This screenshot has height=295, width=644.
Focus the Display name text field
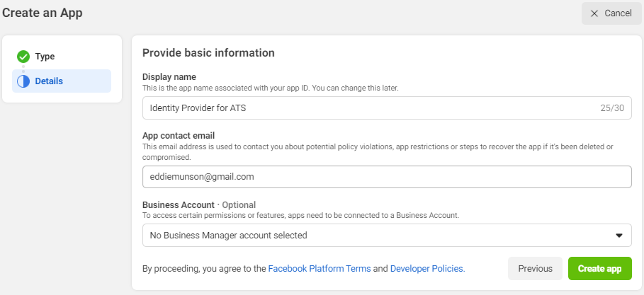[368, 108]
